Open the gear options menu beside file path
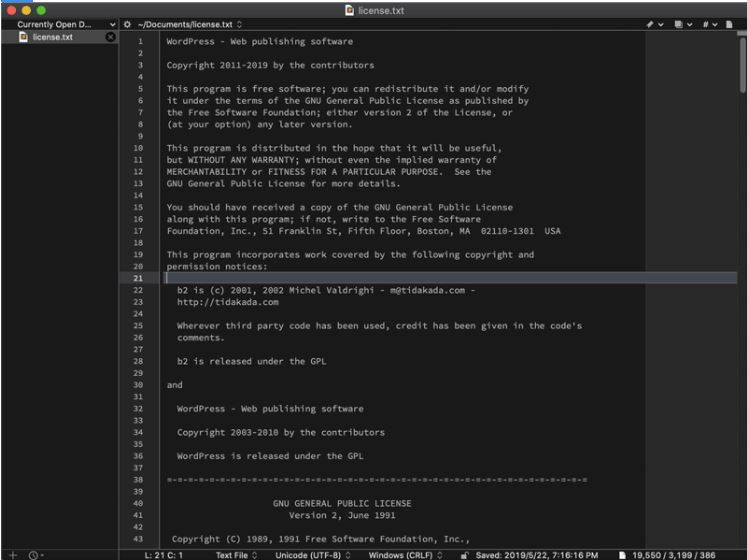 pos(127,24)
